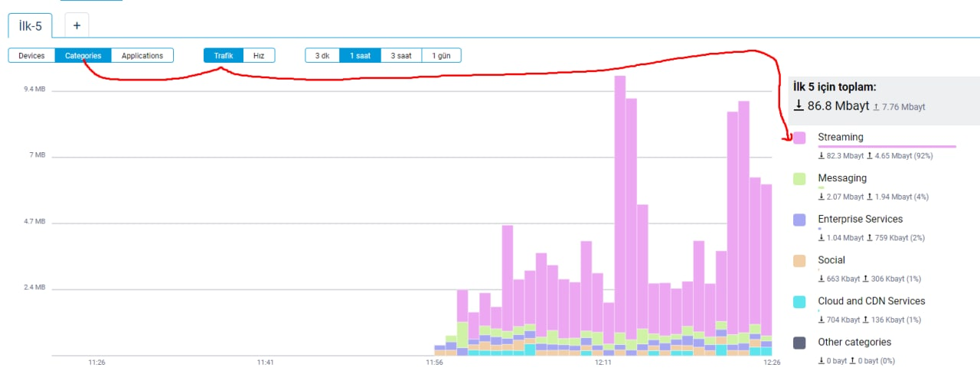Add a new tab with plus button
The height and width of the screenshot is (384, 980).
pyautogui.click(x=77, y=25)
